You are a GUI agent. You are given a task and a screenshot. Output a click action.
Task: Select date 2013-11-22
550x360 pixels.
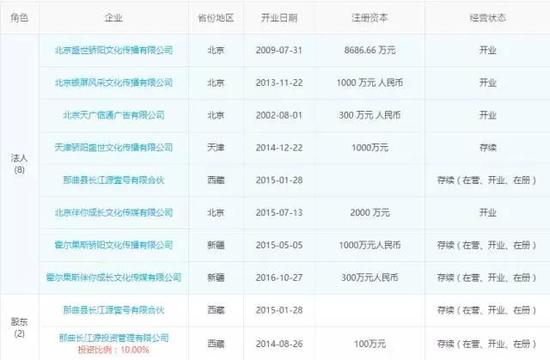click(x=279, y=83)
